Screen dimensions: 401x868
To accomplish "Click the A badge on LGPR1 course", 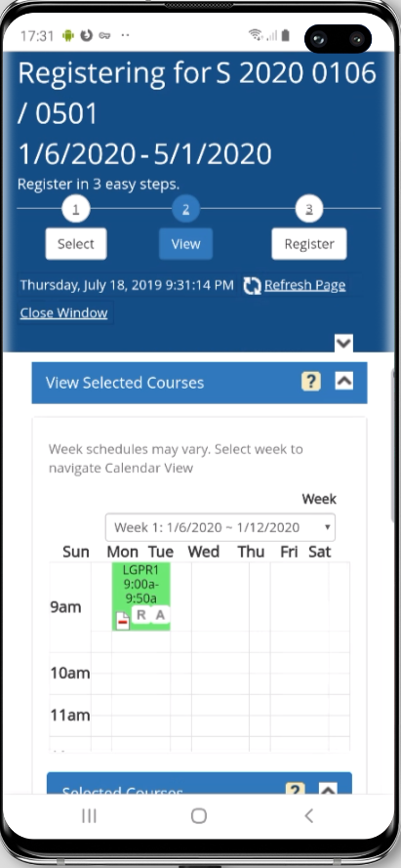I will (x=160, y=614).
